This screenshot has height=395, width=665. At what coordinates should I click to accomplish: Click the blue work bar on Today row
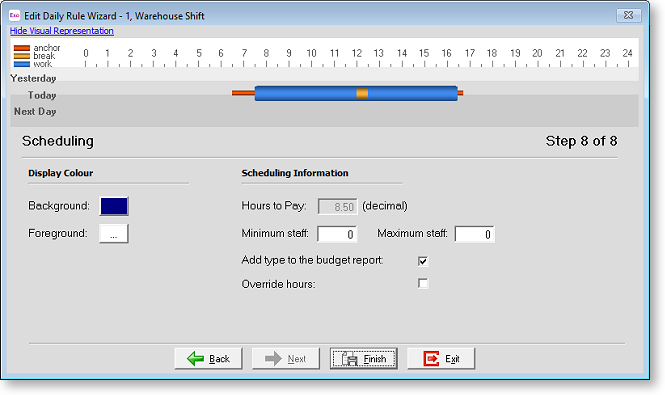click(x=305, y=93)
